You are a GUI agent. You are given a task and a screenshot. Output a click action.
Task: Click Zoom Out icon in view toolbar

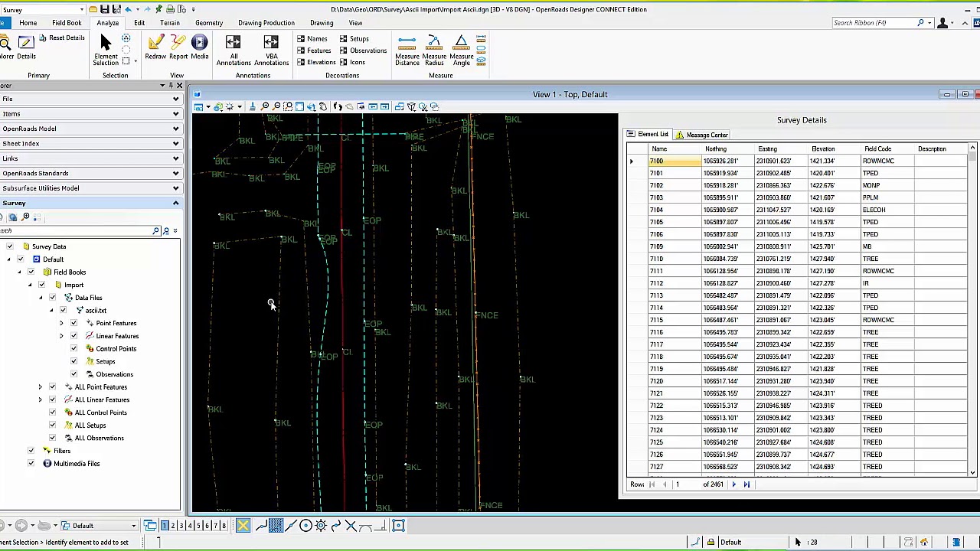[276, 106]
